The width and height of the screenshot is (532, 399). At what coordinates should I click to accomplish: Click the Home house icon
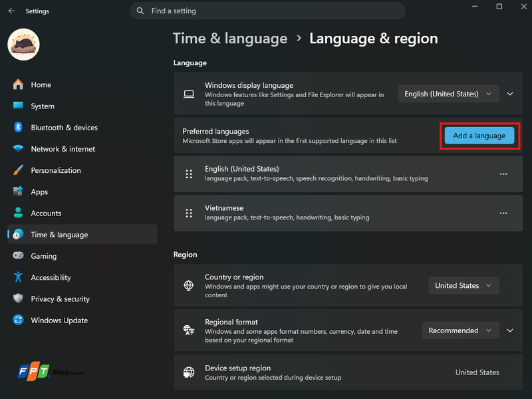tap(18, 84)
